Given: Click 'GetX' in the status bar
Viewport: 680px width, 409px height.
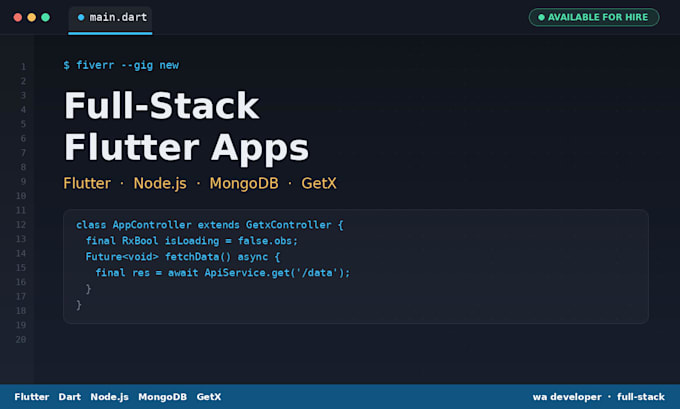Looking at the screenshot, I should [x=209, y=397].
